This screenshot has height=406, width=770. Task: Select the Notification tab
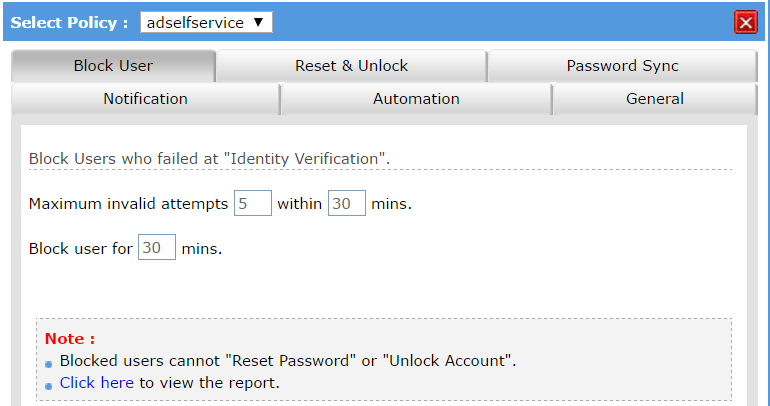(145, 99)
